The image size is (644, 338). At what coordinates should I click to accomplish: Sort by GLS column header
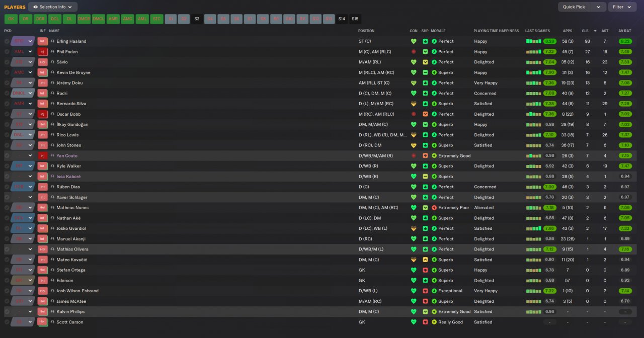coord(585,31)
